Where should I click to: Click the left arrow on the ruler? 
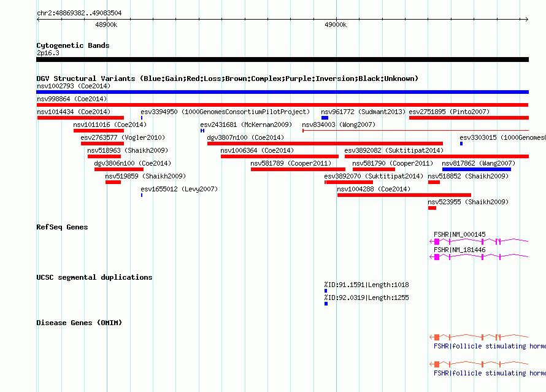coord(38,19)
